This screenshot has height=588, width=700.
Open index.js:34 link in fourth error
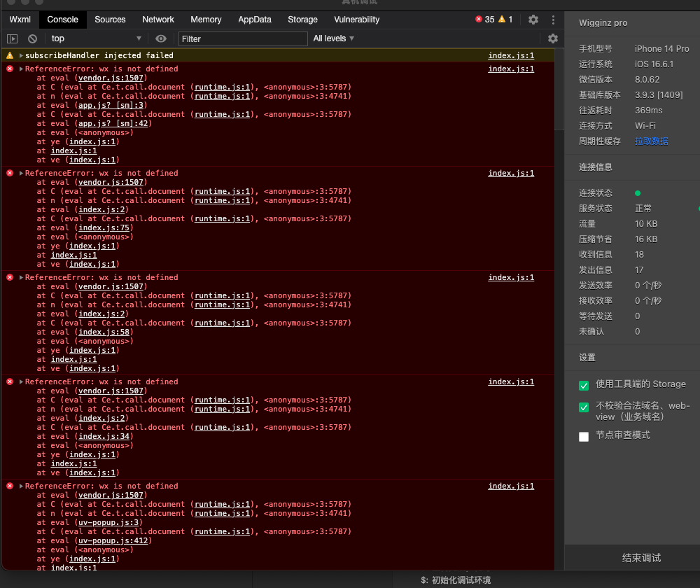(104, 436)
